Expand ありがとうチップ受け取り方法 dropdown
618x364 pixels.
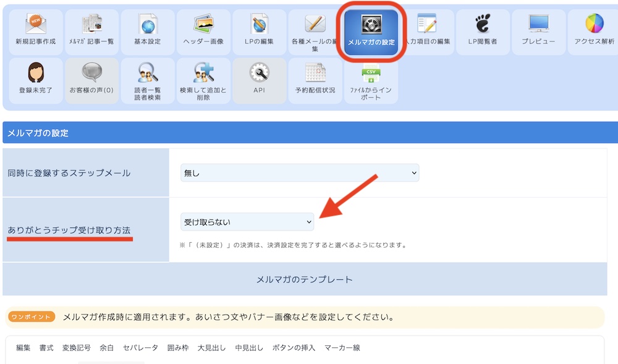[x=247, y=221]
